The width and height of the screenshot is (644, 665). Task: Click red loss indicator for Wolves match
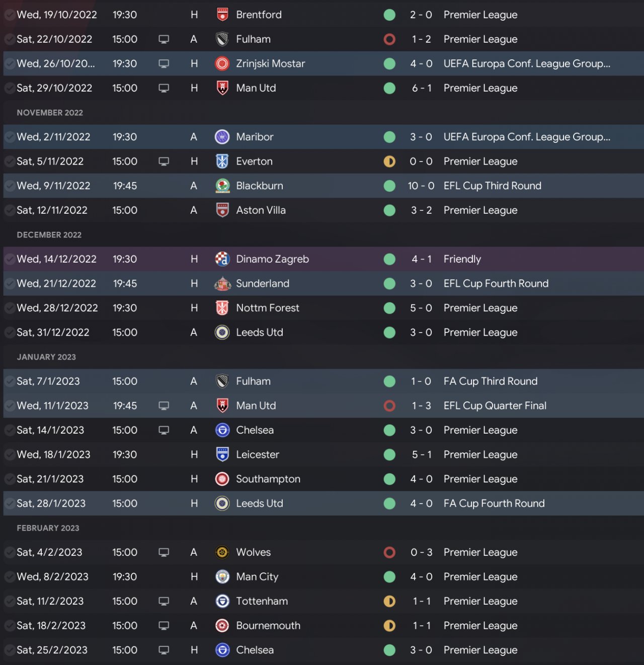coord(389,552)
